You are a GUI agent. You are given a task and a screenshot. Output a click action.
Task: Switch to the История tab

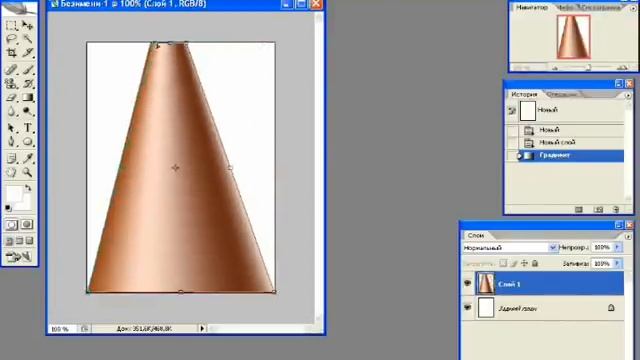[x=524, y=94]
